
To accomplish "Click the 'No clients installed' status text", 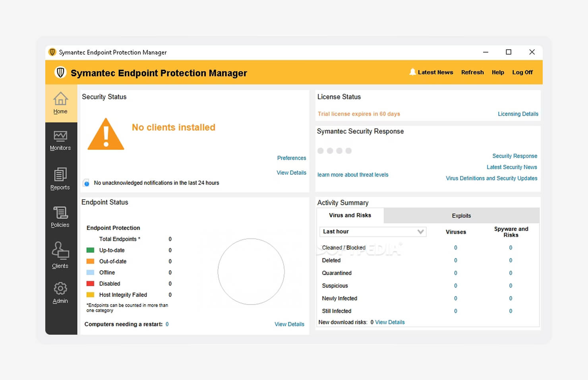I will pyautogui.click(x=174, y=127).
